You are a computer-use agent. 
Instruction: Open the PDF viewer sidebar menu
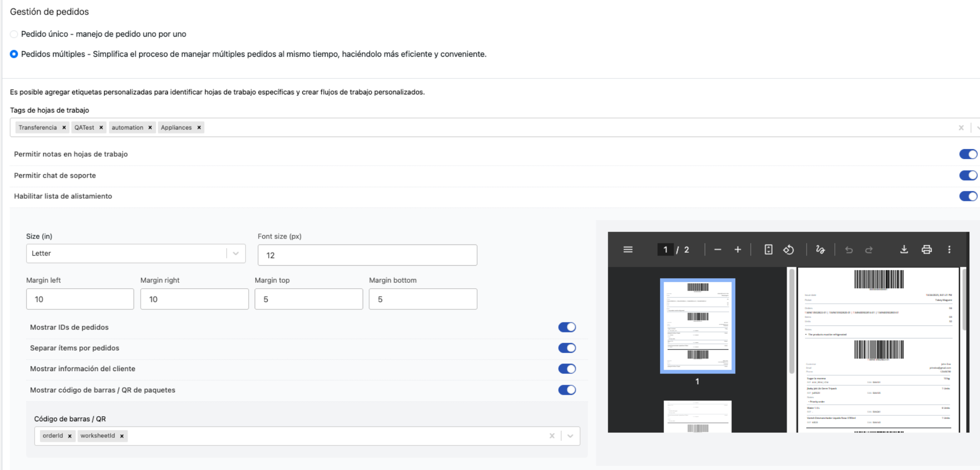(x=629, y=250)
